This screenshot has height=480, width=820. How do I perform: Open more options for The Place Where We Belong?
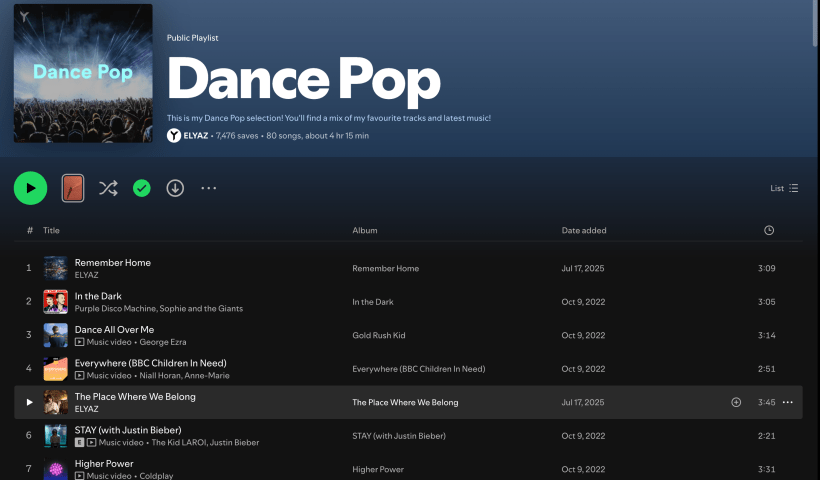tap(787, 402)
